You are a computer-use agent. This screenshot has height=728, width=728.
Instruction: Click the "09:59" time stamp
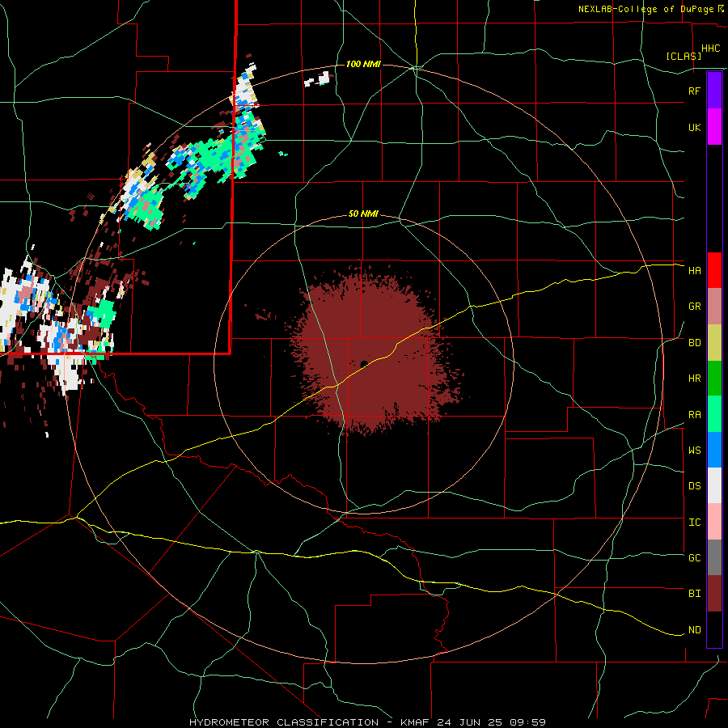[x=527, y=722]
